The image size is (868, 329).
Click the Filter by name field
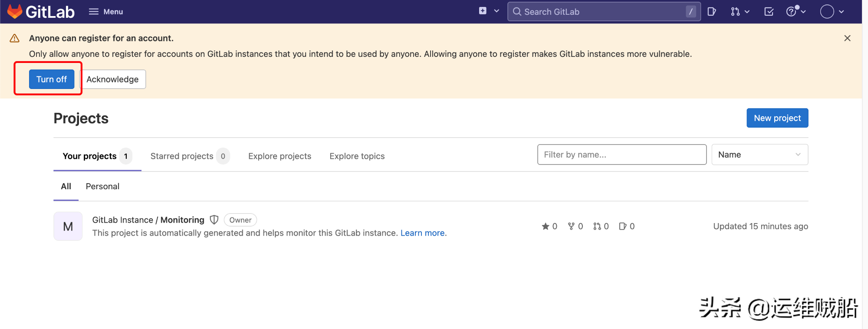pos(622,155)
